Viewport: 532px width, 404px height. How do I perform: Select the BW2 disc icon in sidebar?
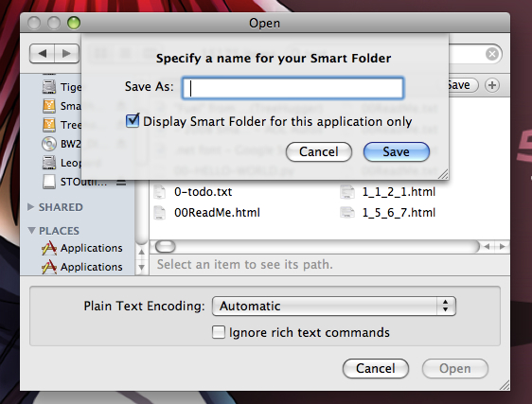tap(49, 144)
